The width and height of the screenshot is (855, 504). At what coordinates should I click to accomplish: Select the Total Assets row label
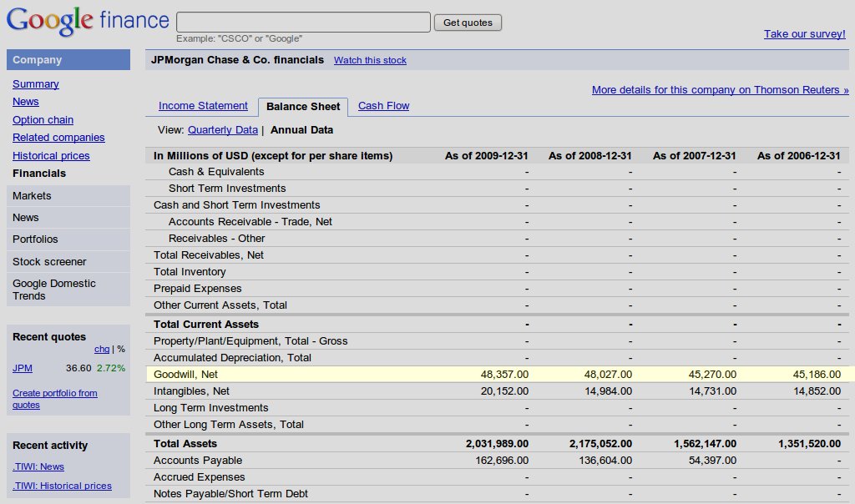coord(185,444)
